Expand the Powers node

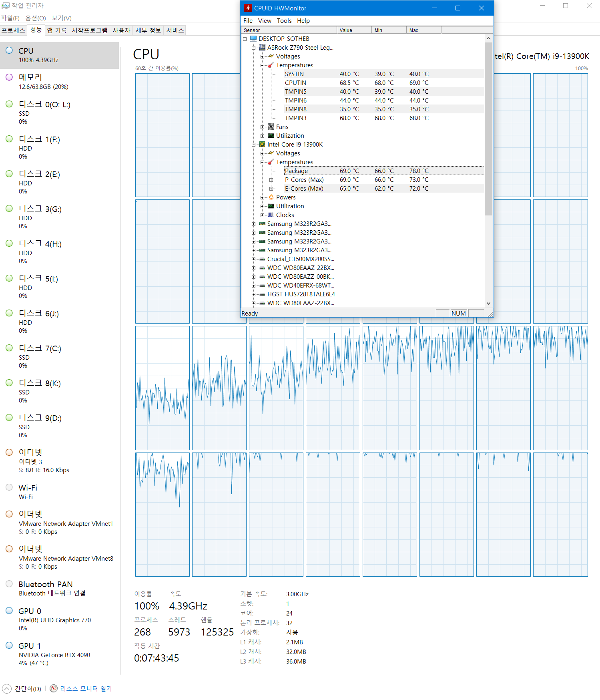coord(262,197)
